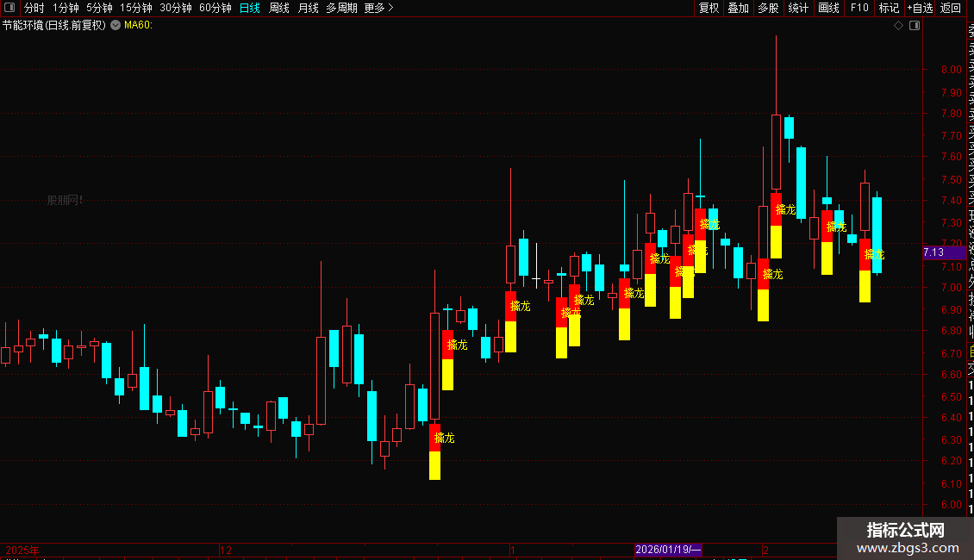Click the stock title 节能环境(日线.前复权)
The height and width of the screenshot is (560, 974).
pos(54,26)
